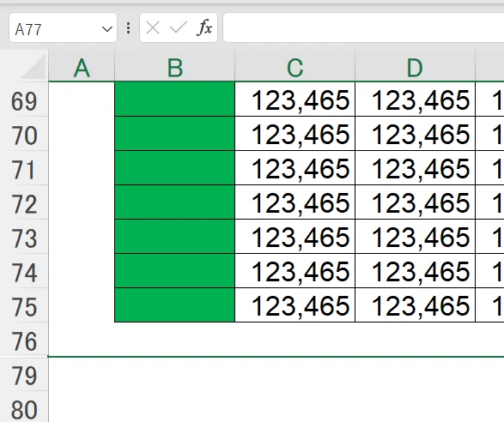This screenshot has width=504, height=422.
Task: Click empty cell A72
Action: (82, 202)
